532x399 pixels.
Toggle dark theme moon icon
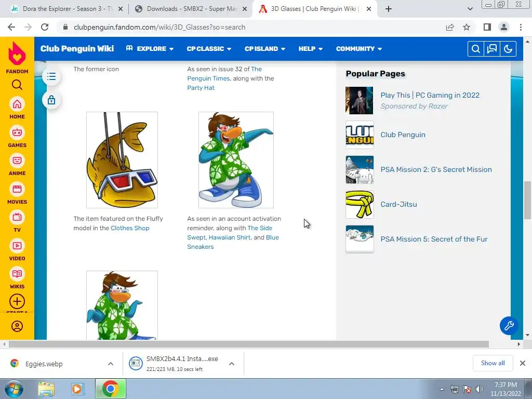pyautogui.click(x=508, y=49)
